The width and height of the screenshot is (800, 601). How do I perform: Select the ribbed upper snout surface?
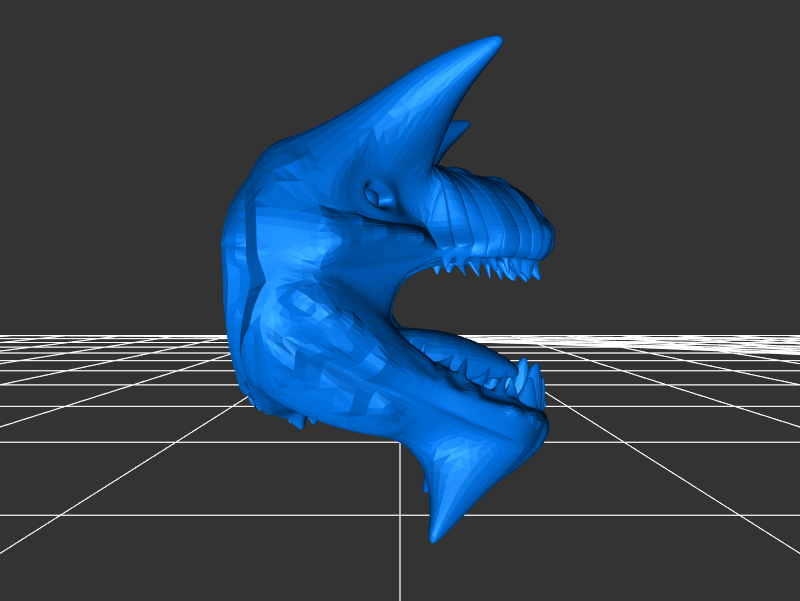pyautogui.click(x=500, y=215)
